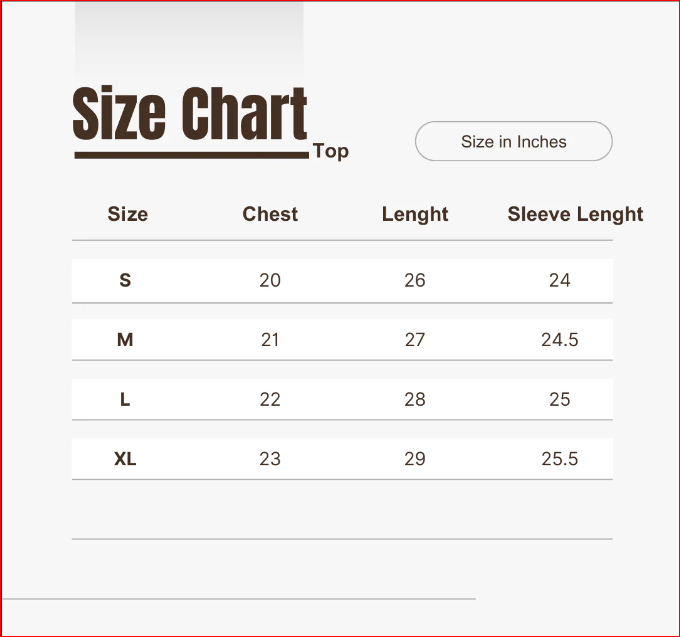Click the Size column header
This screenshot has height=637, width=680.
[128, 214]
